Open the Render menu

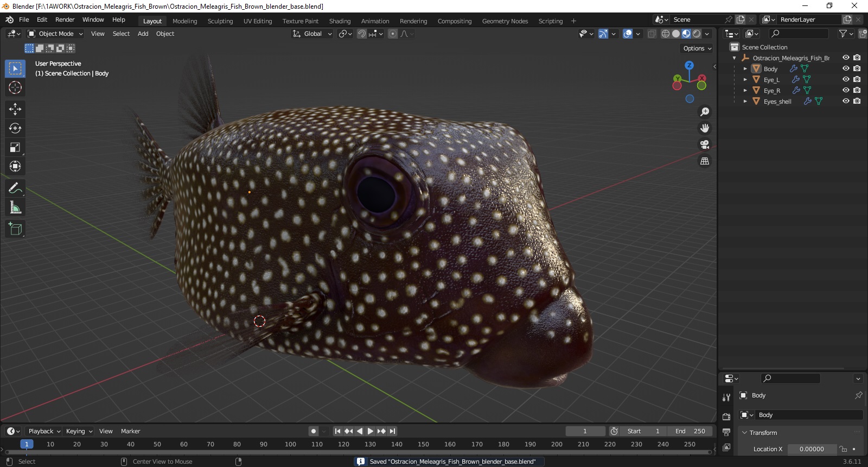click(65, 20)
